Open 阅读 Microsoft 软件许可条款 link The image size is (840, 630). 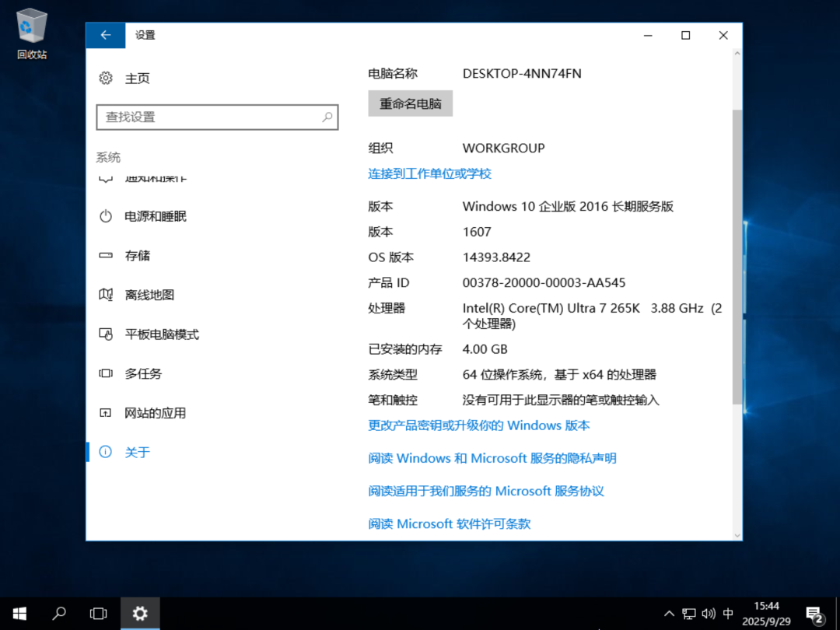pos(450,523)
